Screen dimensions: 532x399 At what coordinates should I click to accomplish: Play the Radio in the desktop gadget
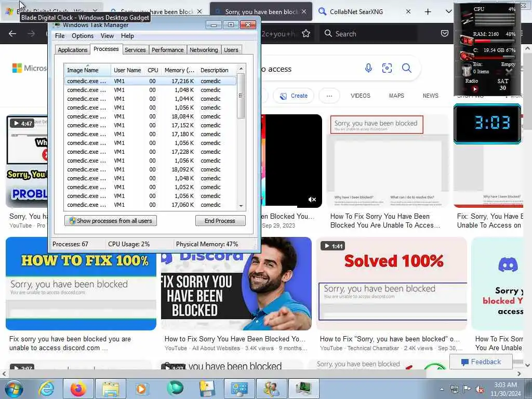point(475,89)
